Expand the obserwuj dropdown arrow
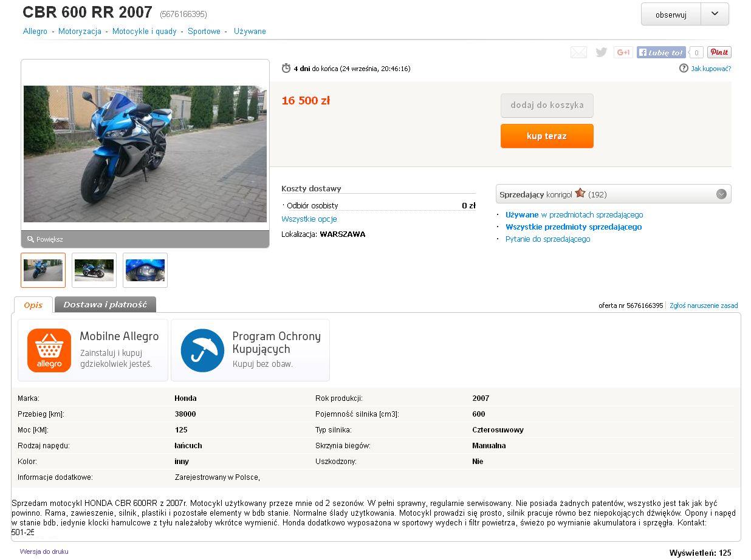Viewport: 751px width, 560px height. pos(715,14)
